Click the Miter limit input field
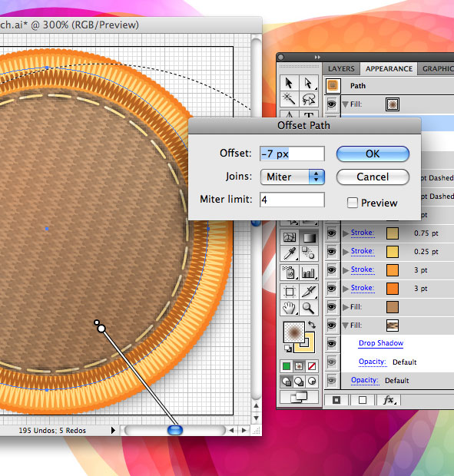Screen dimensions: 454x476 pyautogui.click(x=292, y=200)
